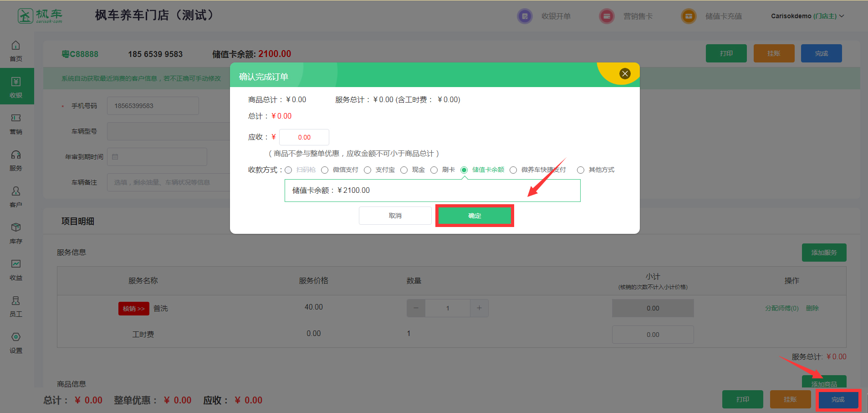Open the 收益 revenue chart icon
Screen dimensions: 868x413
tap(16, 264)
